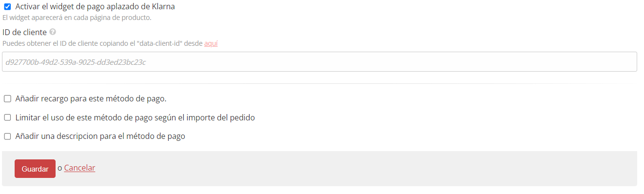Check the Añadir una descripcion checkbox box

pos(7,136)
